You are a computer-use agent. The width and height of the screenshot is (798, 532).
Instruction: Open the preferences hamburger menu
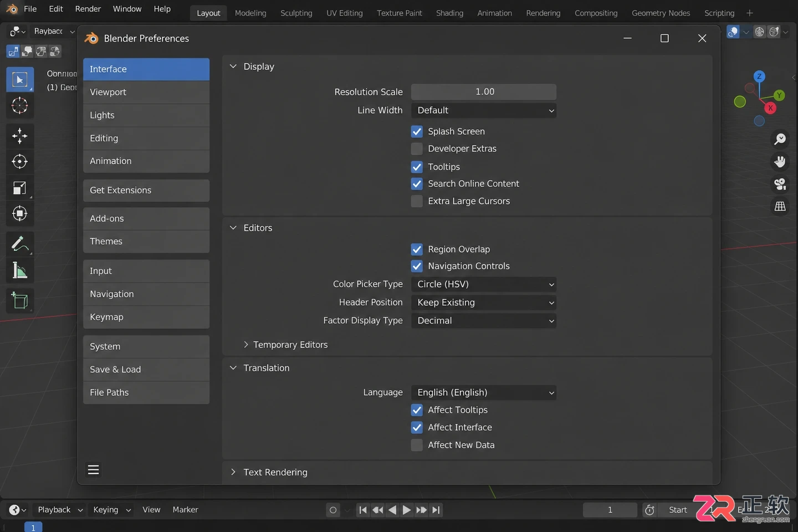(x=94, y=470)
